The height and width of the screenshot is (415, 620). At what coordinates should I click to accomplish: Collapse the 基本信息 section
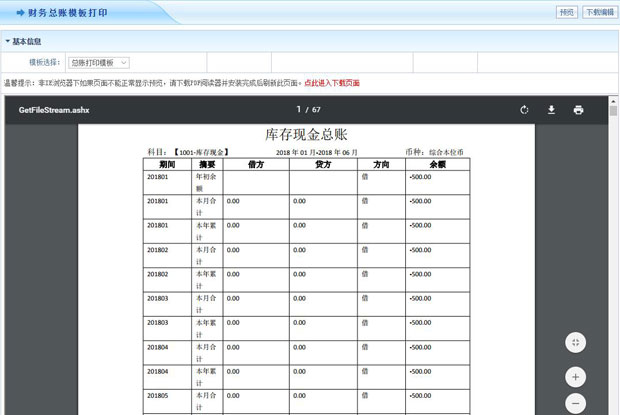tap(8, 41)
